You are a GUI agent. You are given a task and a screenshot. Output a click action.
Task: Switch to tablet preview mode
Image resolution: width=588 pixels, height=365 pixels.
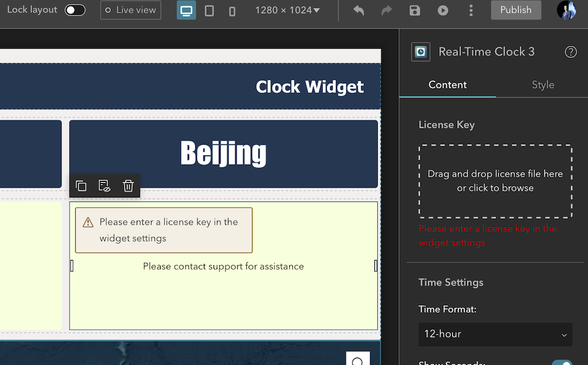pyautogui.click(x=208, y=10)
